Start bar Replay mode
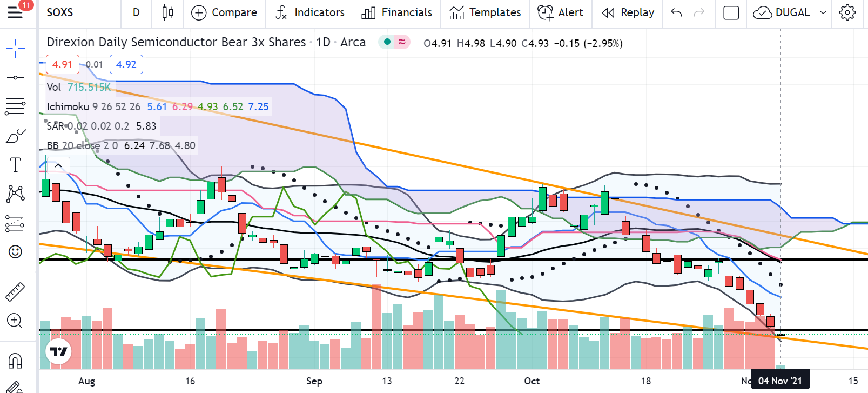This screenshot has width=868, height=393. (x=628, y=12)
